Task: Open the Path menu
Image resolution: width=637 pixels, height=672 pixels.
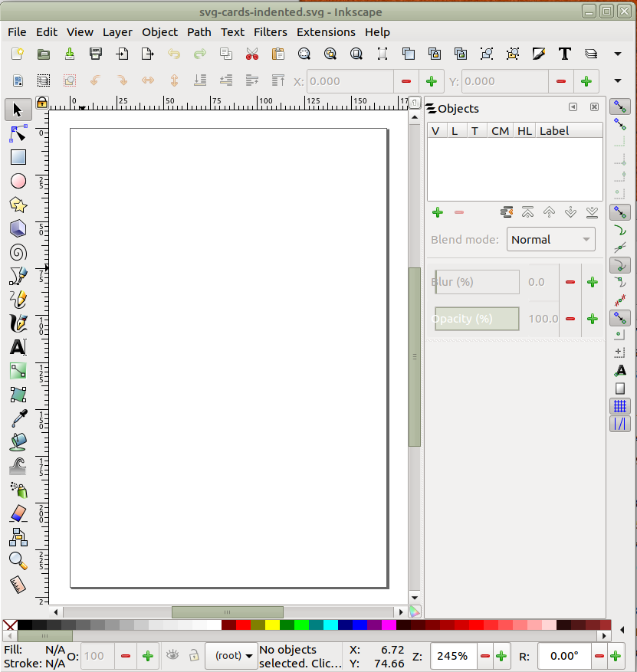Action: [x=199, y=32]
